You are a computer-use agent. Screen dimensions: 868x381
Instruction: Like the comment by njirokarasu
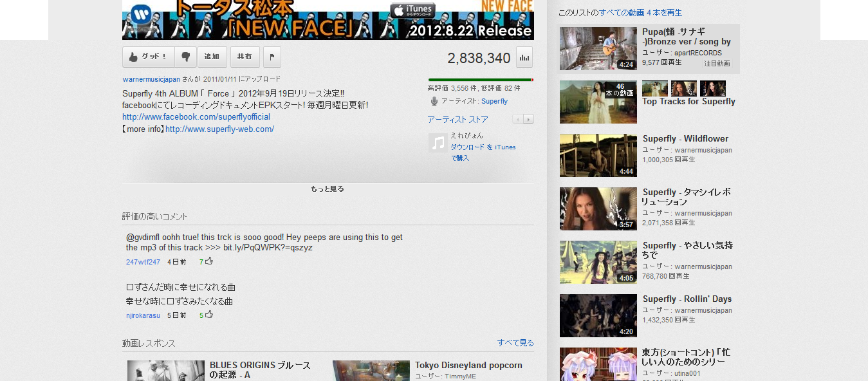(x=209, y=314)
